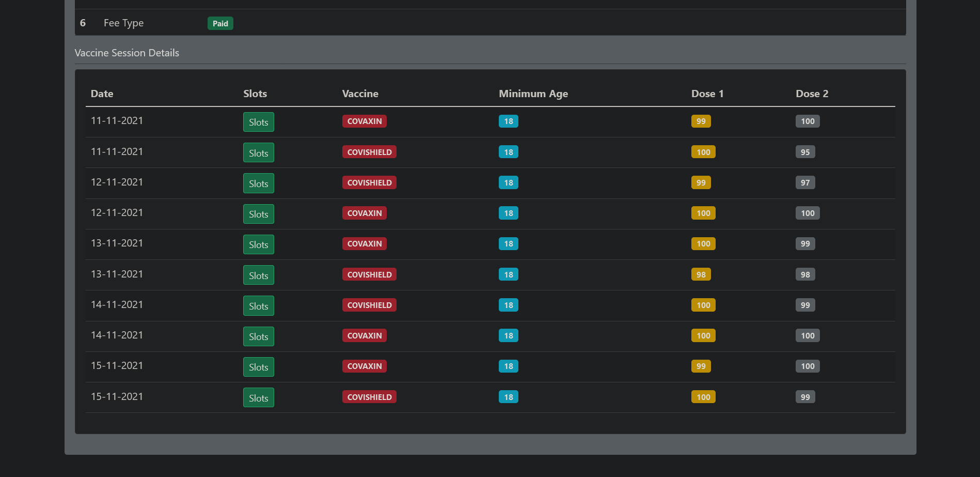
Task: Click Dose 2 value 95 for 11-11-2021 COVISHIELD
Action: tap(805, 152)
